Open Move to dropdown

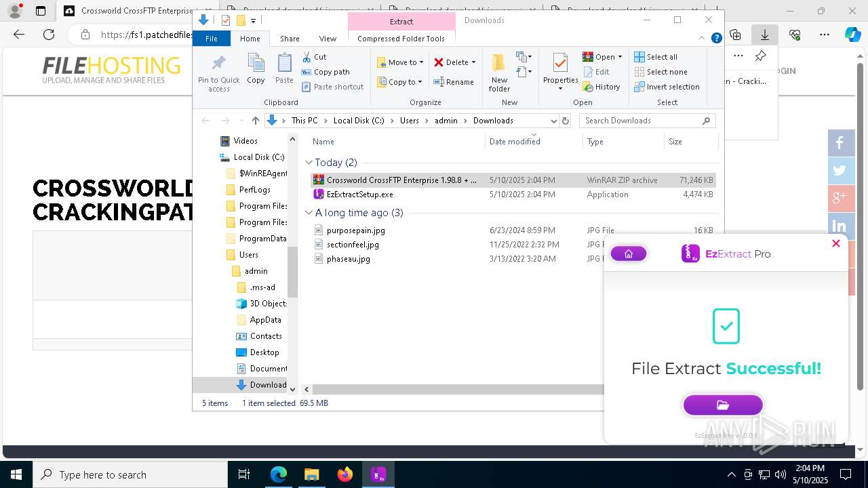pyautogui.click(x=400, y=62)
